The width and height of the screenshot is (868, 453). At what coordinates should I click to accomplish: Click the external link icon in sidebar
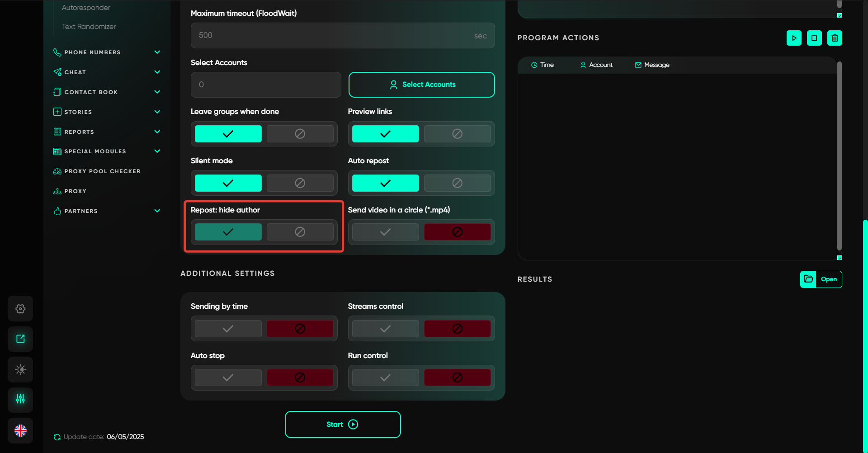[20, 339]
